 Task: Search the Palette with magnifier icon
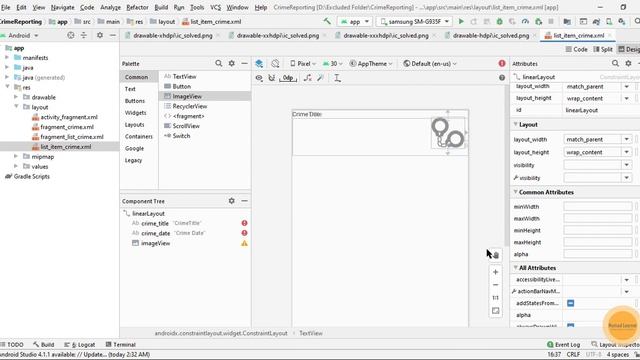tap(219, 63)
